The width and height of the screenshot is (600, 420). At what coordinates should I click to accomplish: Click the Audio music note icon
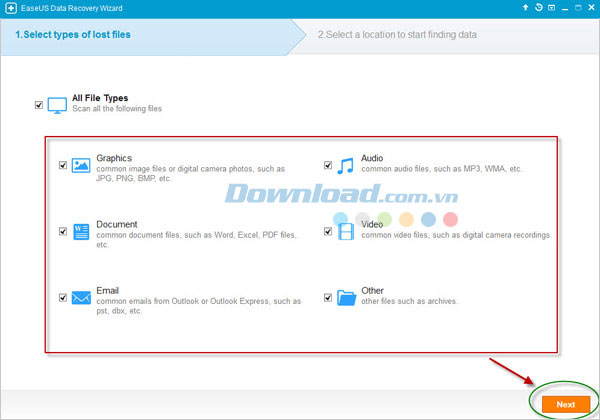click(345, 165)
